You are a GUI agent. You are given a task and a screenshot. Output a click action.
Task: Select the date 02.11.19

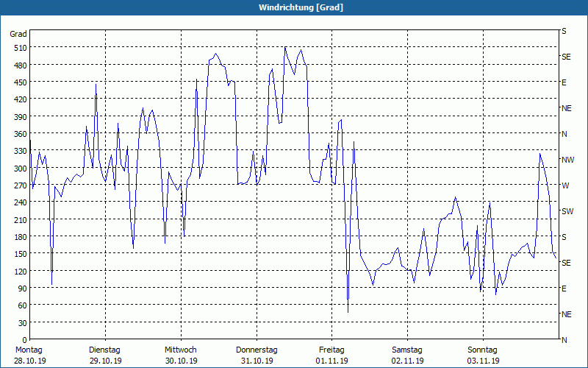[x=408, y=361]
